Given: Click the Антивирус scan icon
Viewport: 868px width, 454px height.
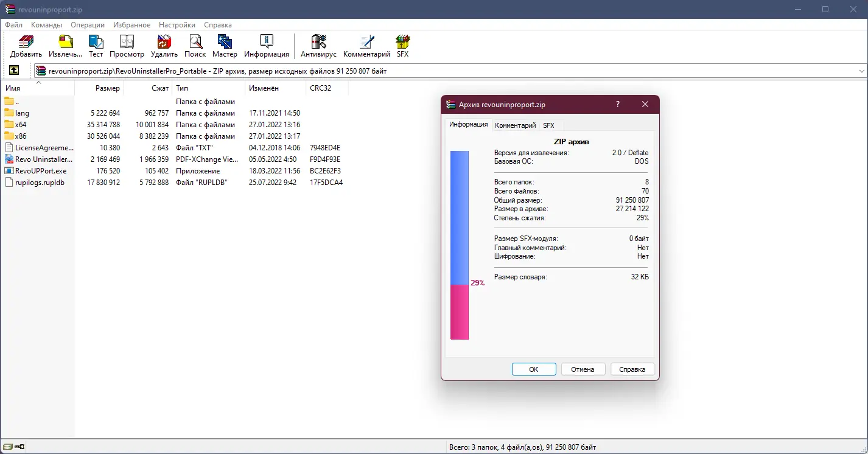Looking at the screenshot, I should (x=318, y=46).
